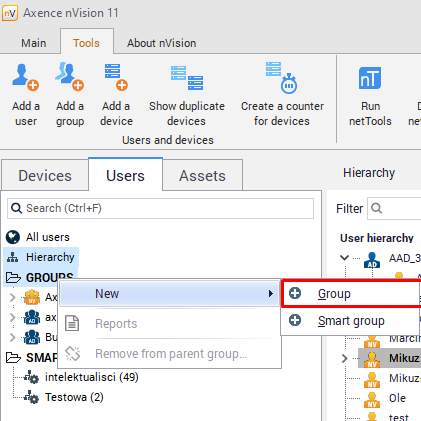Select the Tools ribbon tab
The image size is (421, 421).
coord(86,42)
